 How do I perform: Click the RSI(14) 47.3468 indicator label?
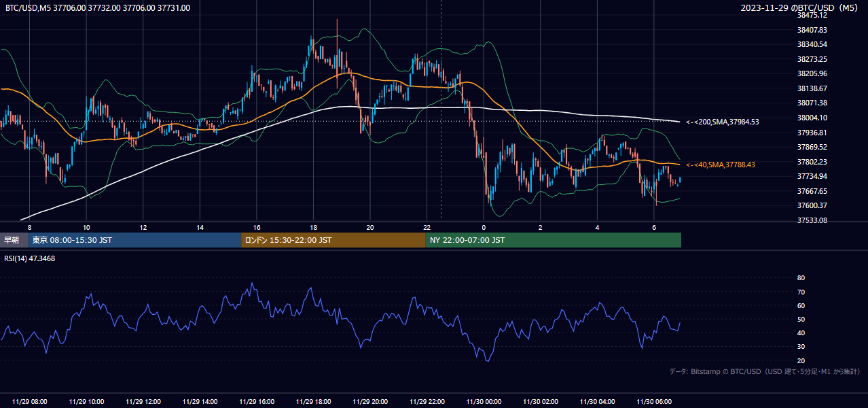(x=30, y=258)
